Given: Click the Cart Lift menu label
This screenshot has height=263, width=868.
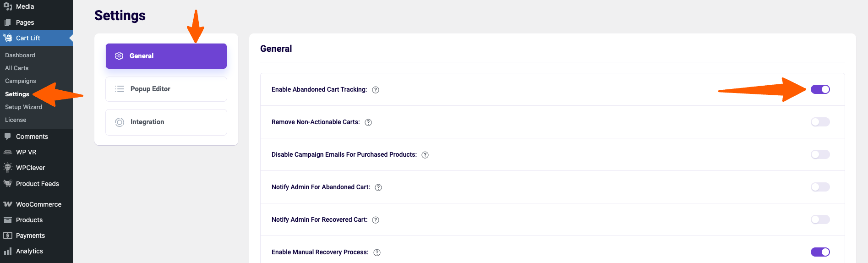Looking at the screenshot, I should [x=28, y=38].
